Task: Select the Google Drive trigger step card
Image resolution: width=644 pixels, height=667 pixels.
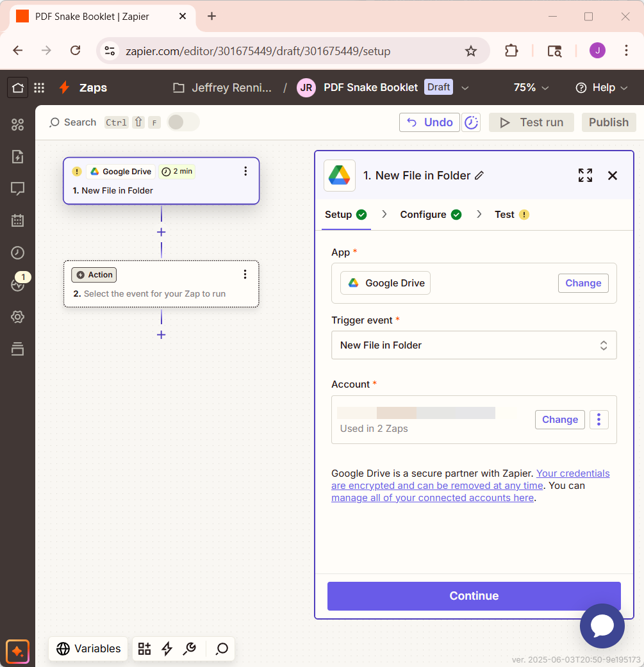Action: (x=161, y=181)
